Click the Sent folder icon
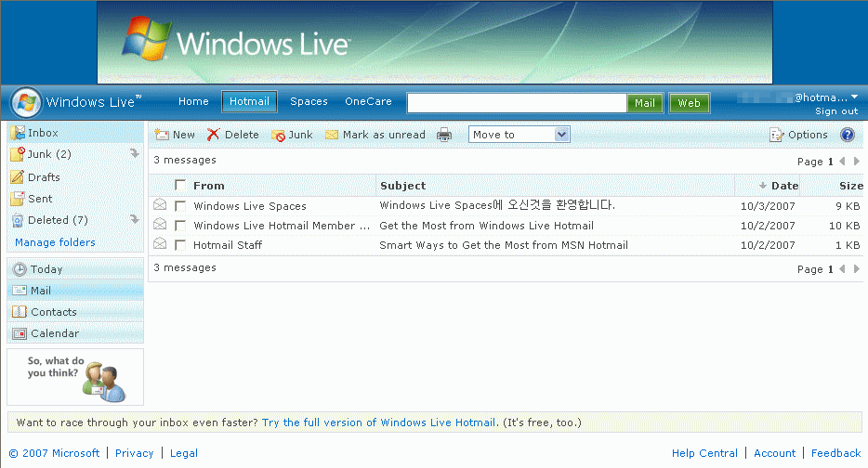Viewport: 868px width, 468px height. tap(19, 198)
